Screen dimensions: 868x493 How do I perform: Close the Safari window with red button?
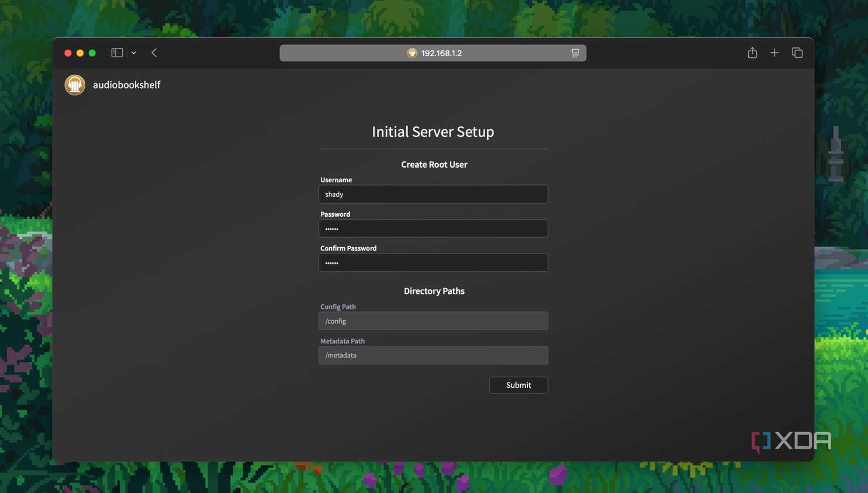click(x=68, y=53)
